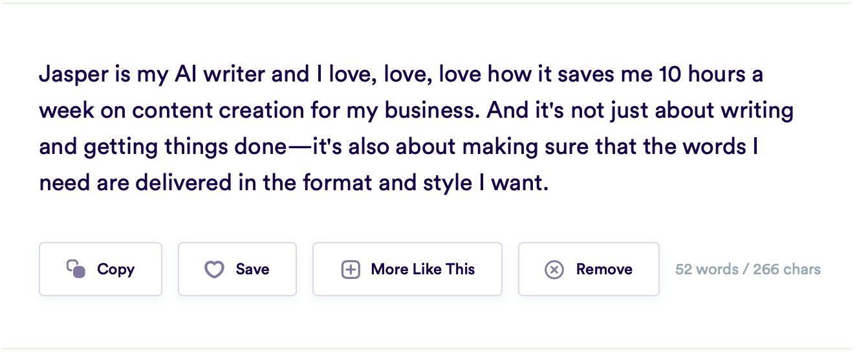Screen dimensions: 868x361
Task: Click the "Save" text label
Action: pos(253,269)
